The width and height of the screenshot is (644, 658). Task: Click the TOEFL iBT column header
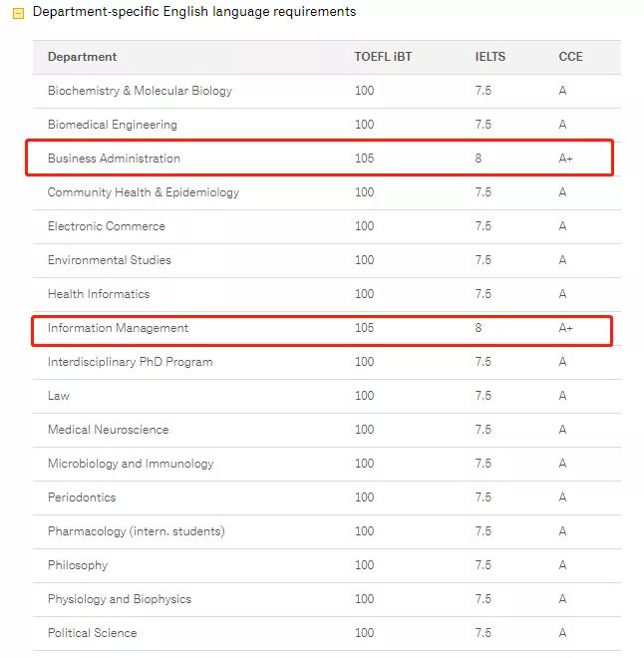(x=383, y=57)
